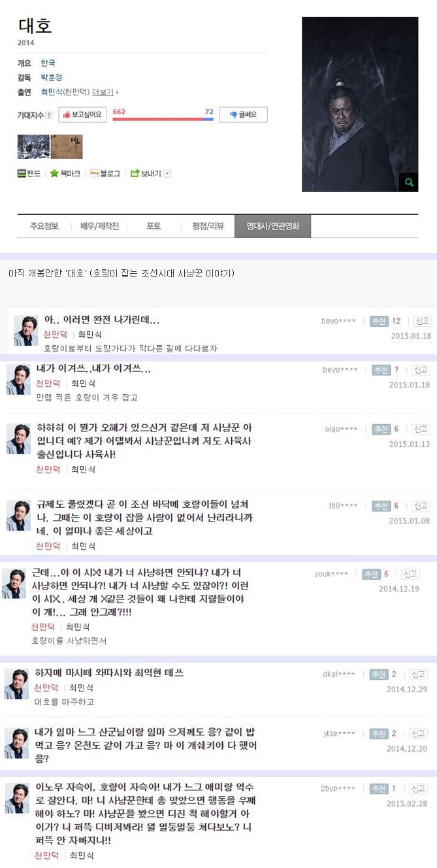Open director 박훈정 link
This screenshot has height=868, width=437.
point(52,78)
